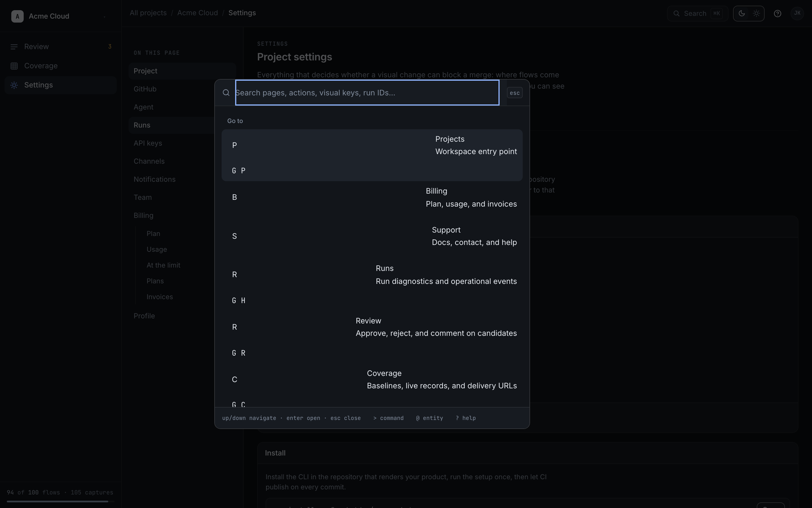Jump to the Project section
Screen dimensions: 812x508
[182, 71]
